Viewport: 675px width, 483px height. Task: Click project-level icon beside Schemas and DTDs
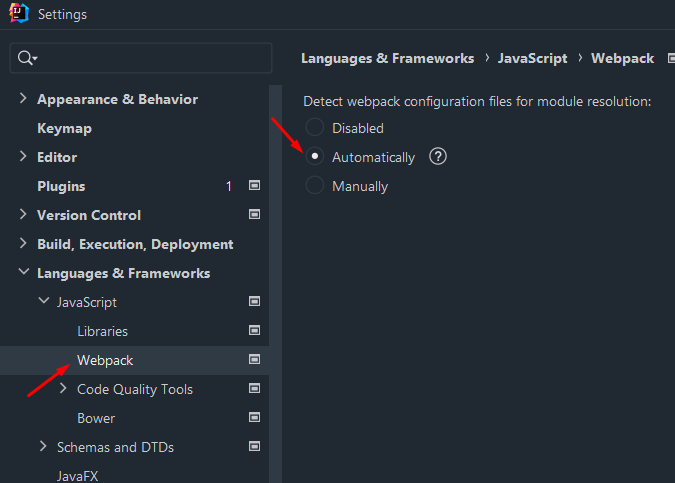point(254,446)
